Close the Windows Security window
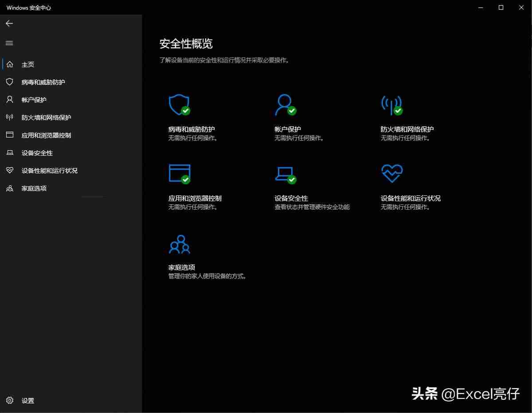532x413 pixels. tap(521, 8)
